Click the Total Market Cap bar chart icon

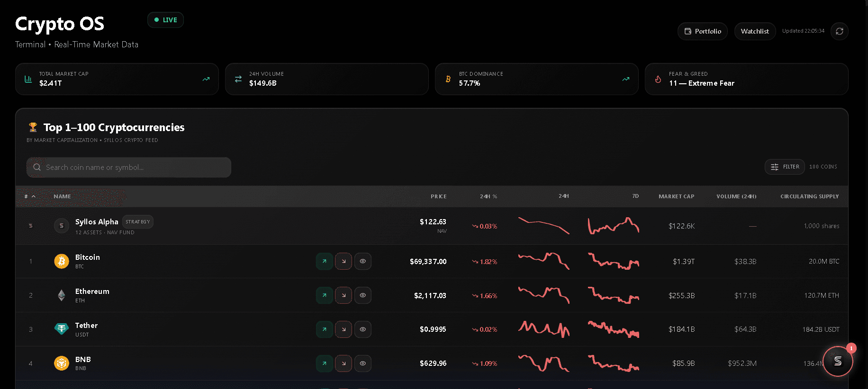click(28, 79)
